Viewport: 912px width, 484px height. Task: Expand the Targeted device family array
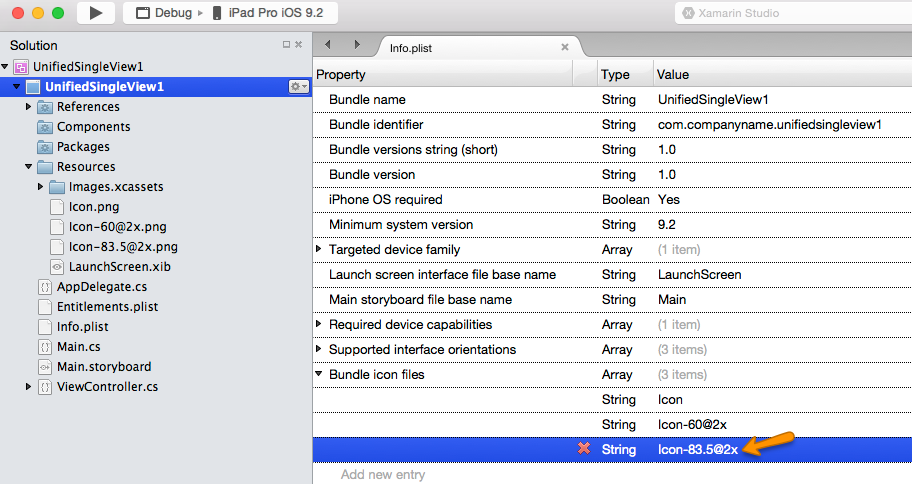(318, 249)
